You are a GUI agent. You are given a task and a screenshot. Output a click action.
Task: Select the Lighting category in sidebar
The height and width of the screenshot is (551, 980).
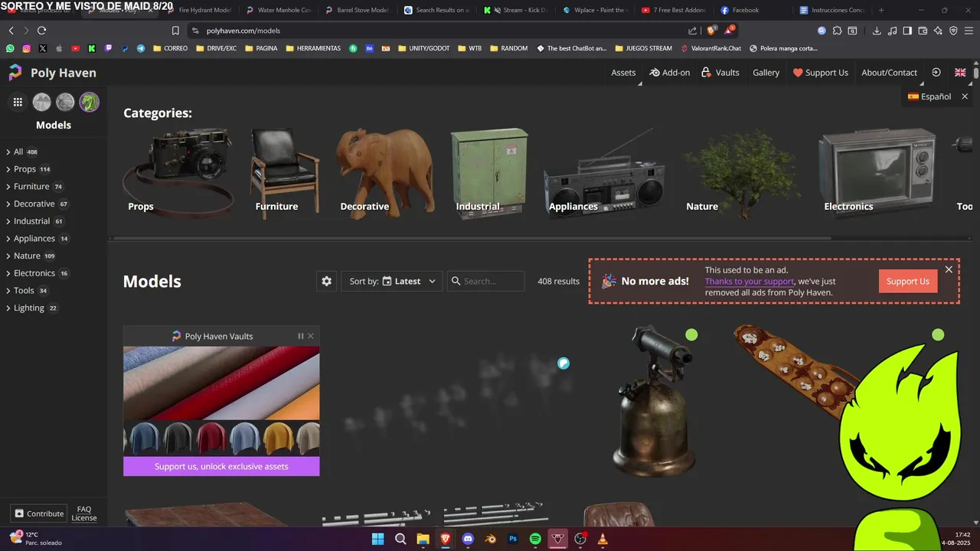[x=29, y=308]
